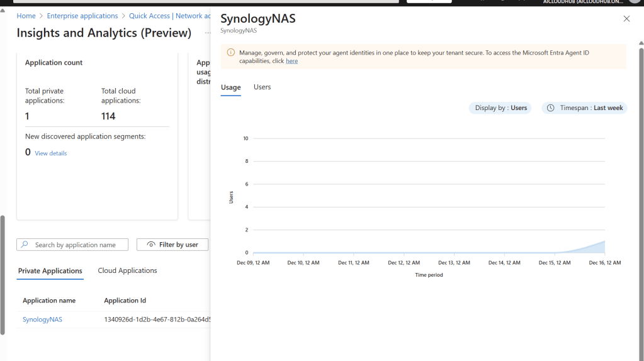Open the Cloud Applications tab
The width and height of the screenshot is (644, 361).
point(127,270)
